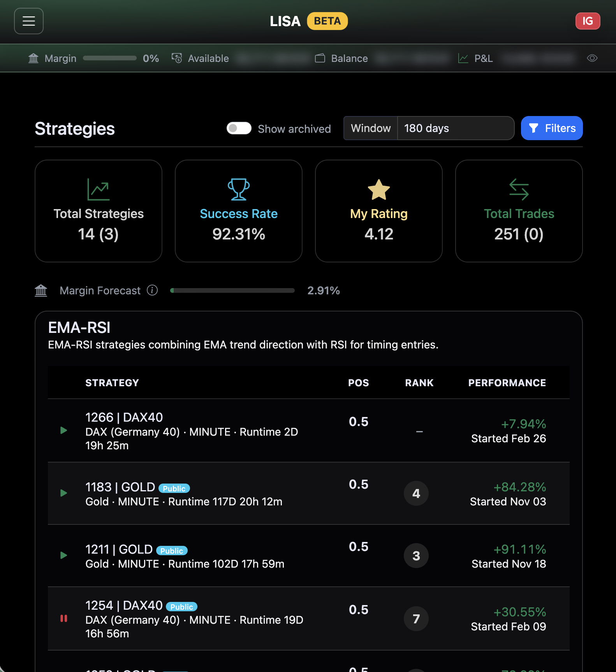
Task: Click the Public badge on 1254 DAX40
Action: pos(181,607)
